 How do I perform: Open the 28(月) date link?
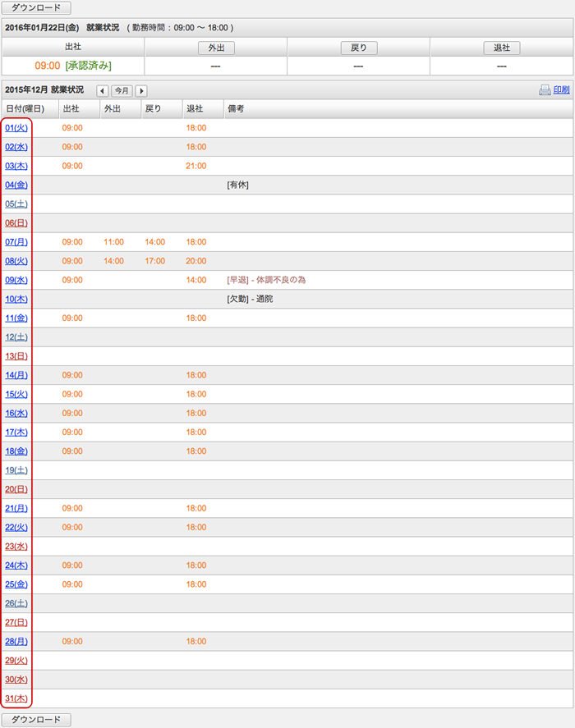tap(16, 642)
